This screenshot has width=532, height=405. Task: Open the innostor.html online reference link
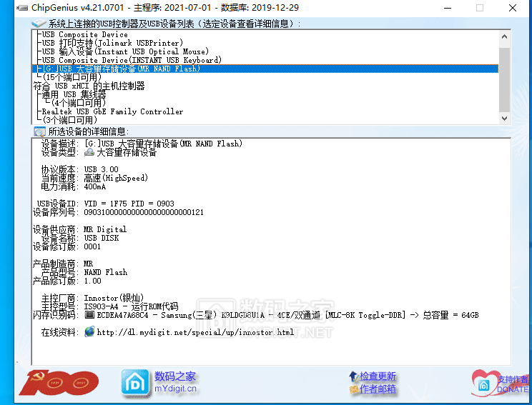click(x=195, y=332)
